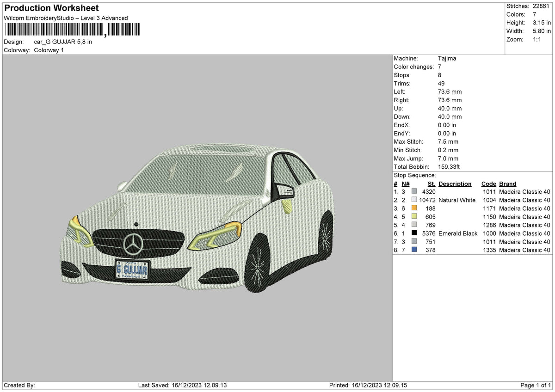This screenshot has width=555, height=392.
Task: Click the Code column header
Action: point(488,184)
